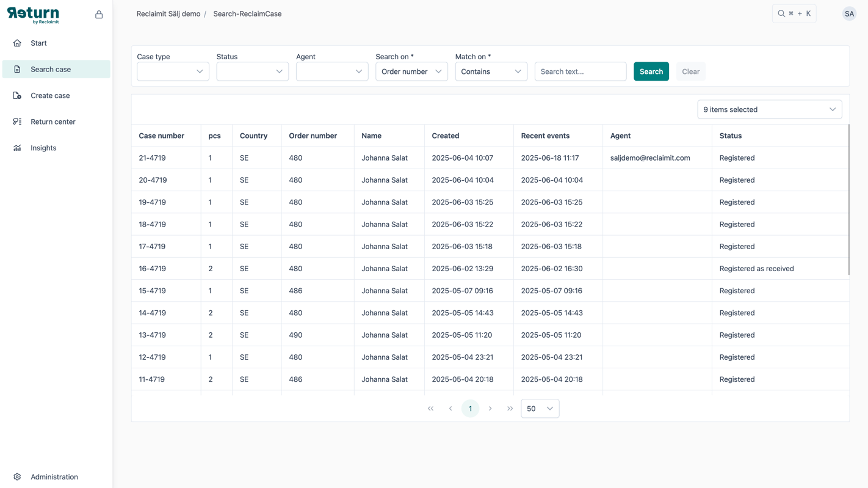Click the SA user avatar
The height and width of the screenshot is (488, 868).
(x=849, y=13)
